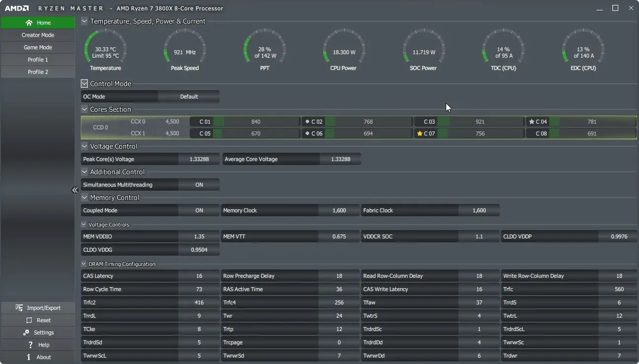Click MEM VDDIO value 1.35

pos(199,236)
